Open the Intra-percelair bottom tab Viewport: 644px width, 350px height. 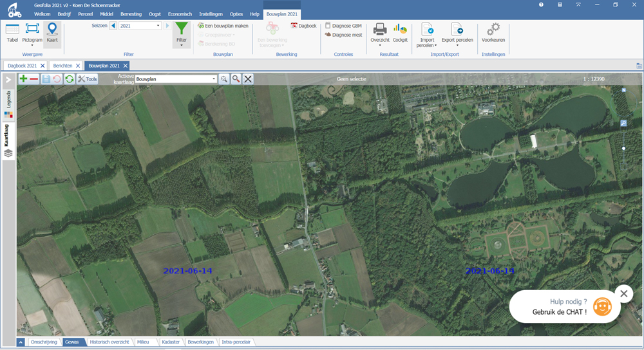236,342
